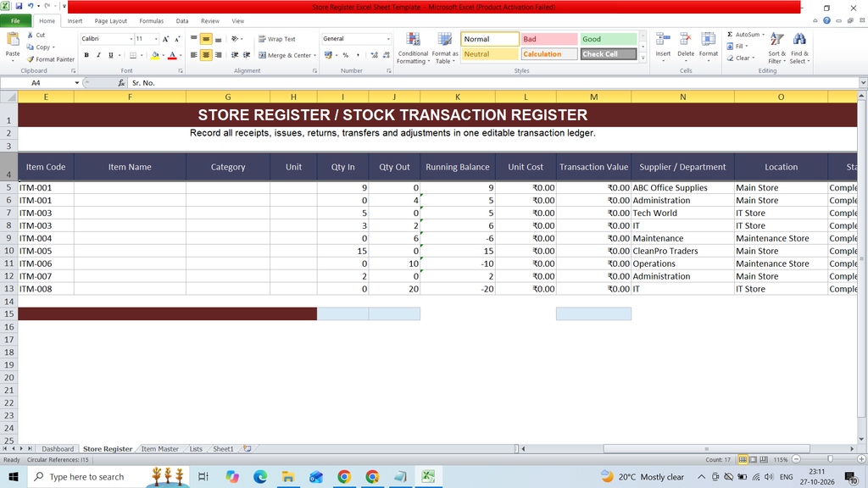Switch to the Formulas ribbon tab
The height and width of the screenshot is (488, 868).
pos(151,21)
